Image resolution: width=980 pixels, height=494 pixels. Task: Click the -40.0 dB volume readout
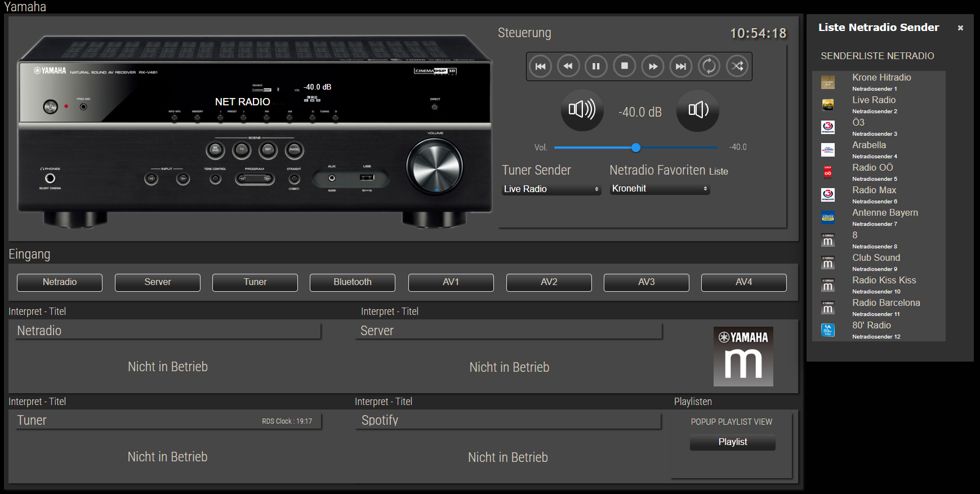tap(640, 112)
